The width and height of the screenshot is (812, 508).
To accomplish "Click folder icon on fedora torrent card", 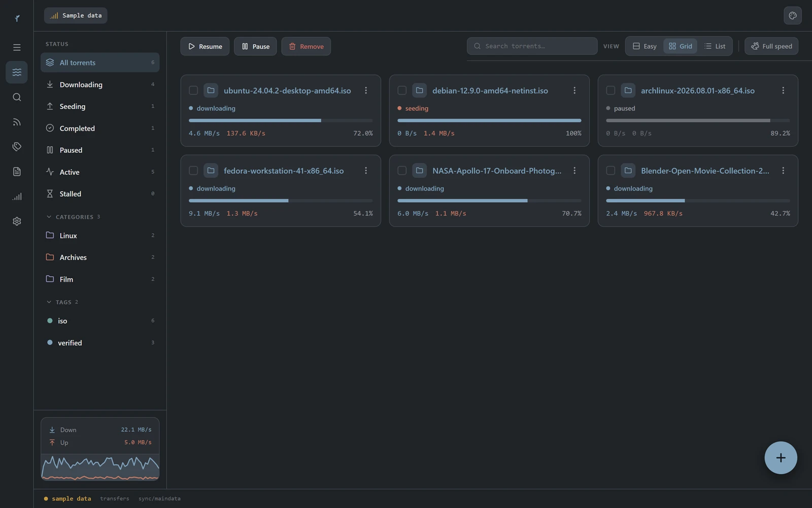I will coord(211,171).
